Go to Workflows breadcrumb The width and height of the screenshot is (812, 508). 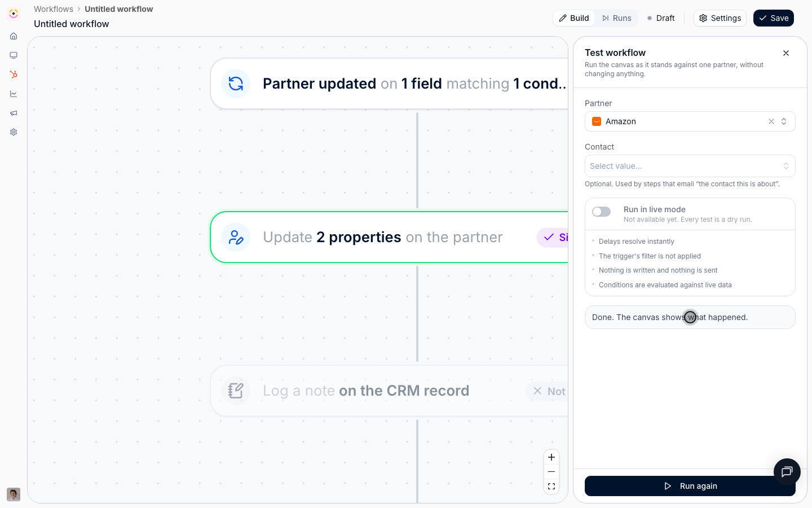point(54,9)
